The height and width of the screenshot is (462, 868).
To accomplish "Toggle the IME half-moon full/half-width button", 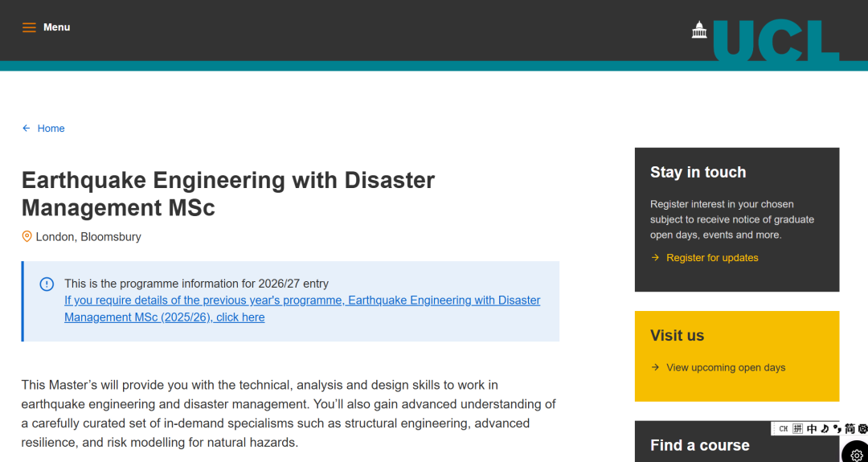I will pos(825,429).
